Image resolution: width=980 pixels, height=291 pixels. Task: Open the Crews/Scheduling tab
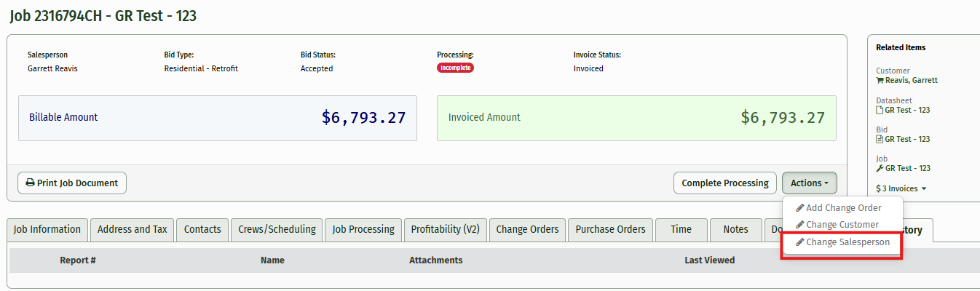point(277,229)
